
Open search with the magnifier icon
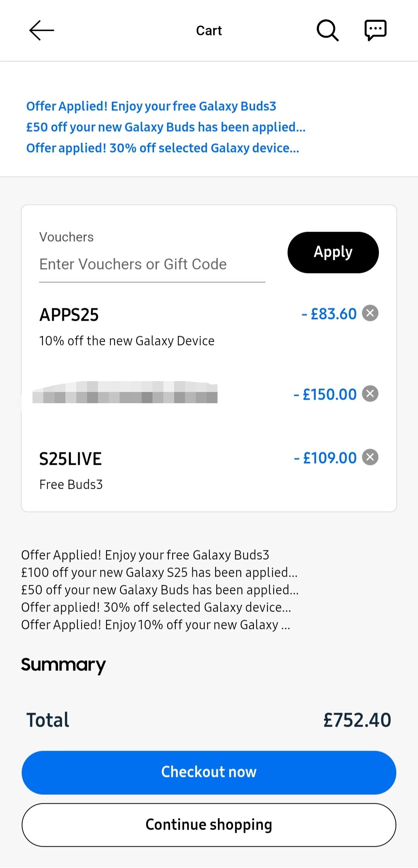click(x=327, y=30)
